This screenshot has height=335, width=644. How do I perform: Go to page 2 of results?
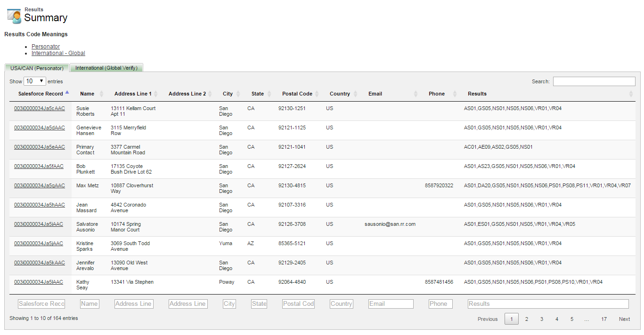[x=527, y=319]
